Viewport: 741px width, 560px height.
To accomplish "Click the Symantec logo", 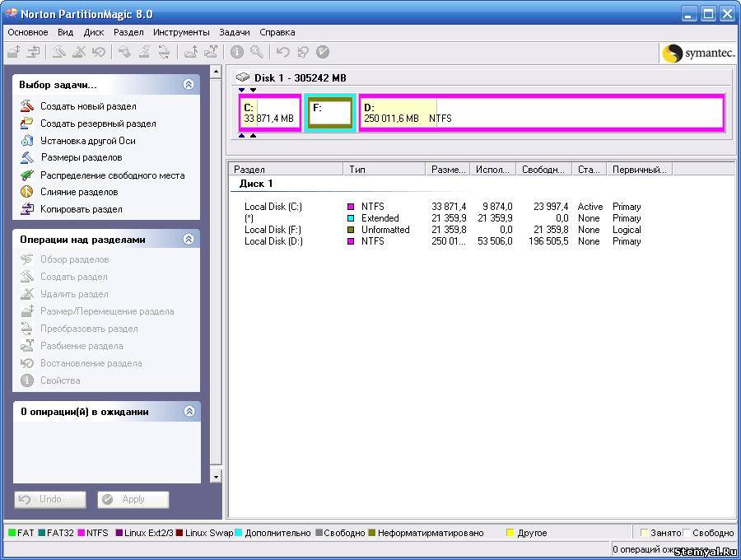I will tap(698, 53).
